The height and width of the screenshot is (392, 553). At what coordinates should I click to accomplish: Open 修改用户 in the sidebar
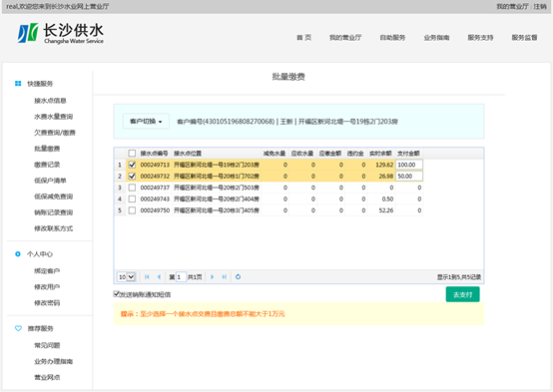point(47,286)
